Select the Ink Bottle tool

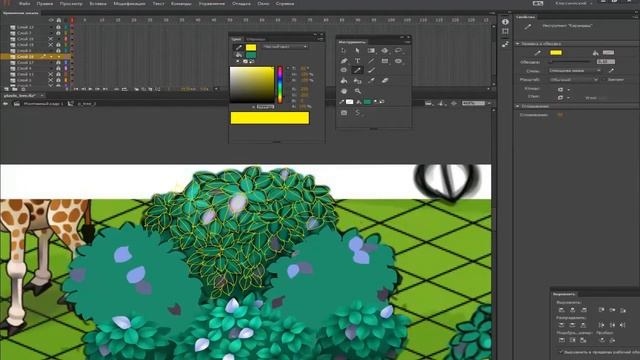click(357, 81)
